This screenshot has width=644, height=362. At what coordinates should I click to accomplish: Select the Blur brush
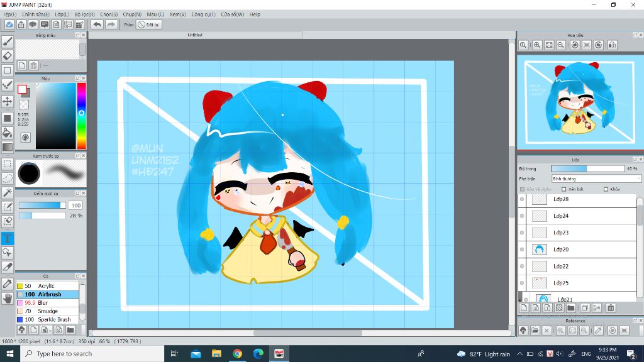47,302
